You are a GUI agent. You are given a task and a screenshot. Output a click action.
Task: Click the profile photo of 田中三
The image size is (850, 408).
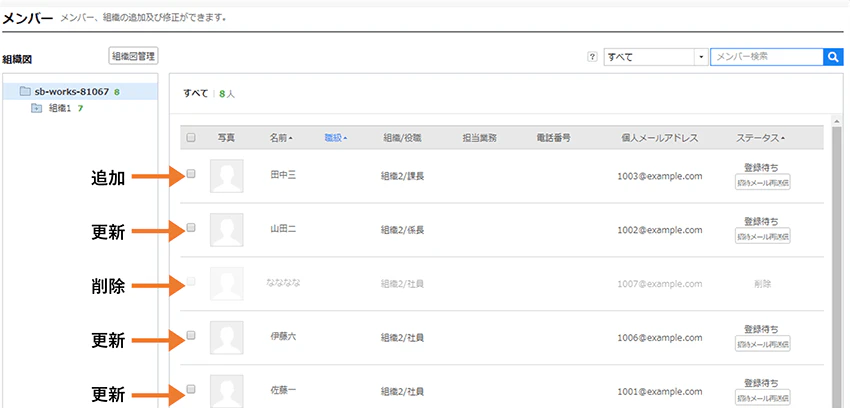click(x=227, y=176)
